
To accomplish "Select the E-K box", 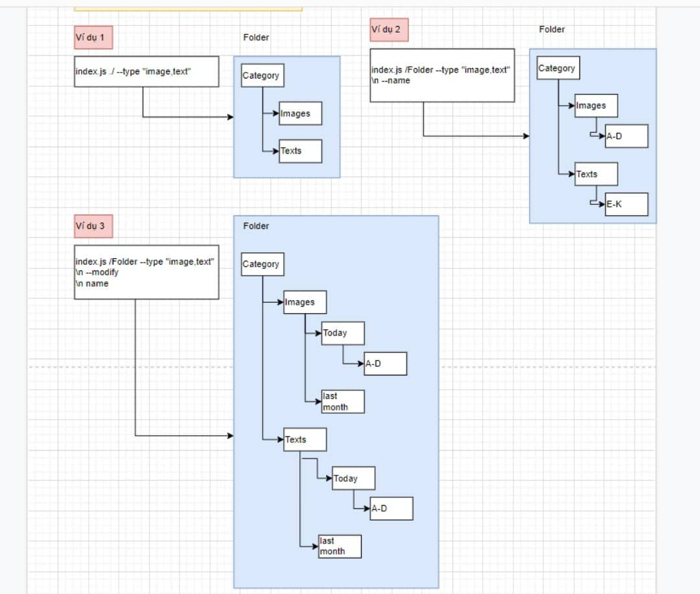I will pyautogui.click(x=626, y=204).
